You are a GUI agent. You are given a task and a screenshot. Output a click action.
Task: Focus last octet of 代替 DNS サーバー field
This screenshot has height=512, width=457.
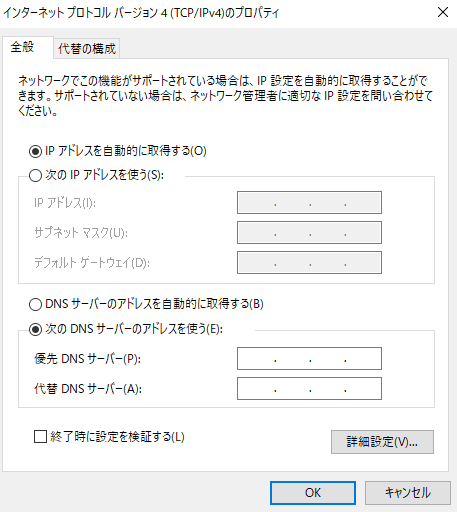click(x=363, y=389)
